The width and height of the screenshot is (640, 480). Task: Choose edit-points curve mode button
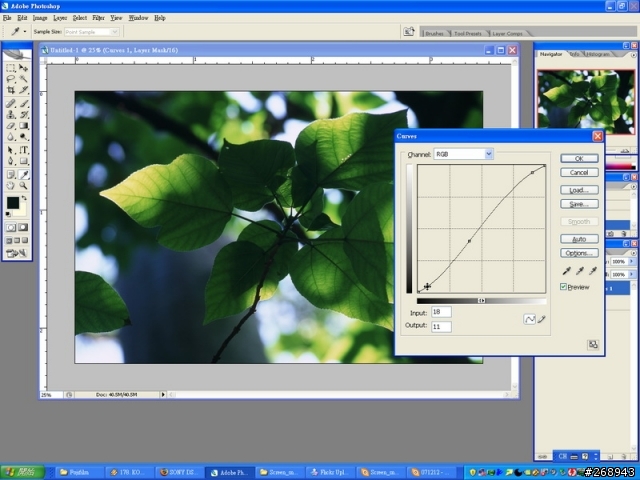click(529, 319)
